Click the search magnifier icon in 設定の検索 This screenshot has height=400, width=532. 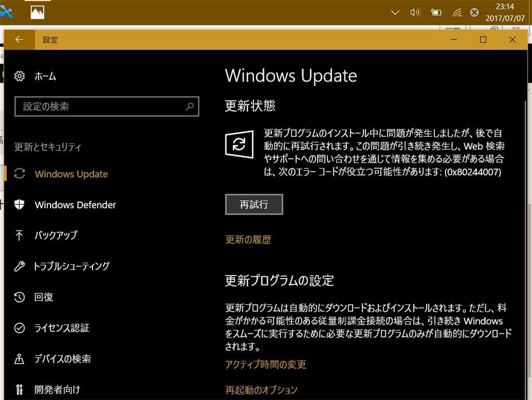[189, 106]
